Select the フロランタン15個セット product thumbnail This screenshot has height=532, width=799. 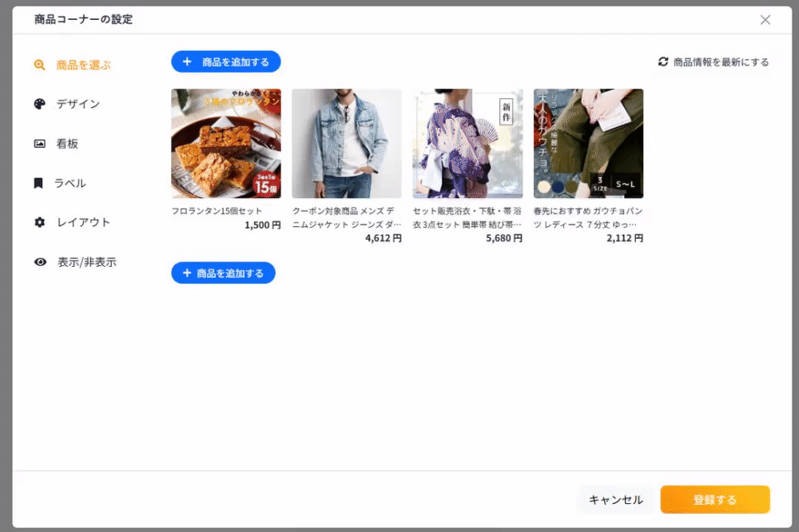click(x=226, y=144)
